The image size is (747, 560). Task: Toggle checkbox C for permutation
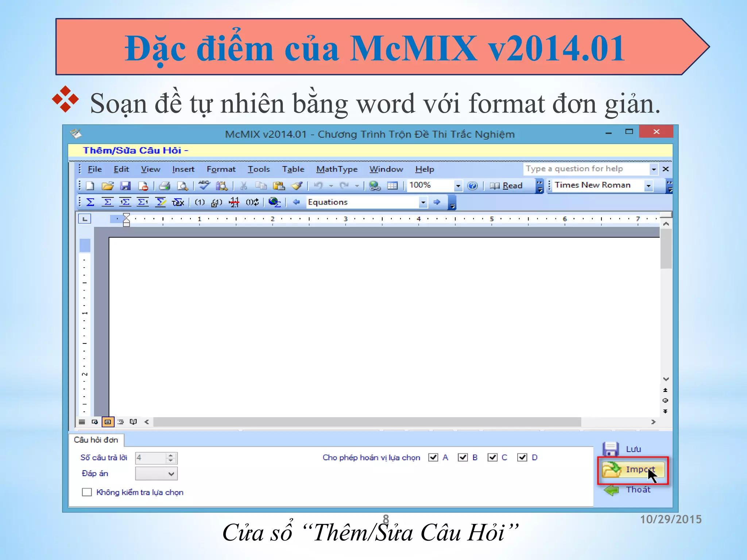tap(492, 458)
